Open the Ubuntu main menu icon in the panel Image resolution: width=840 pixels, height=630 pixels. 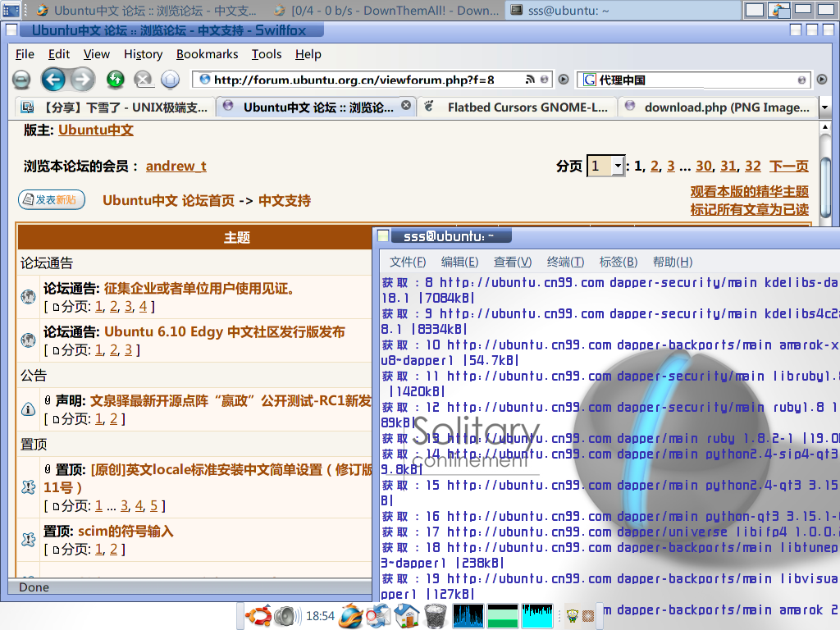(x=258, y=615)
